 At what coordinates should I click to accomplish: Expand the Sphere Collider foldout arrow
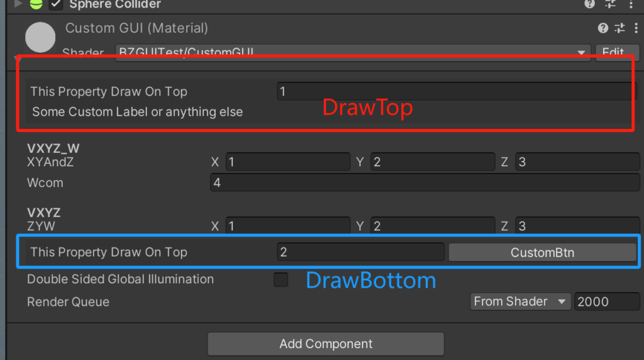[x=18, y=4]
